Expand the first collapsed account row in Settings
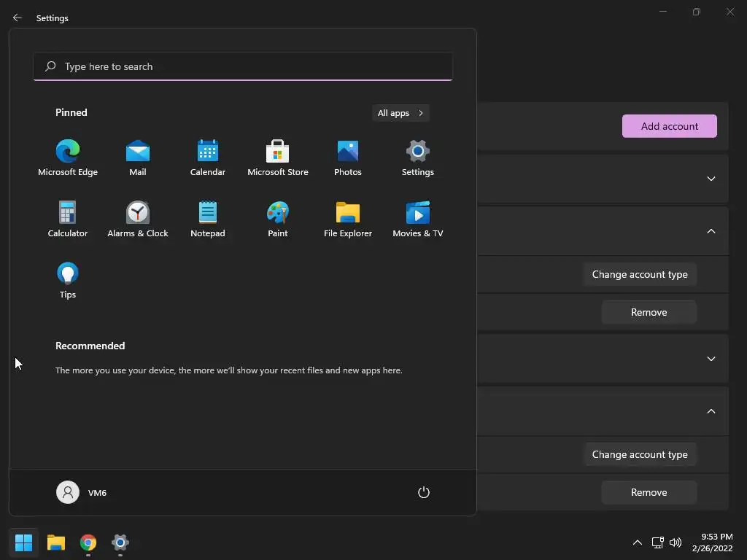This screenshot has height=560, width=747. click(711, 179)
